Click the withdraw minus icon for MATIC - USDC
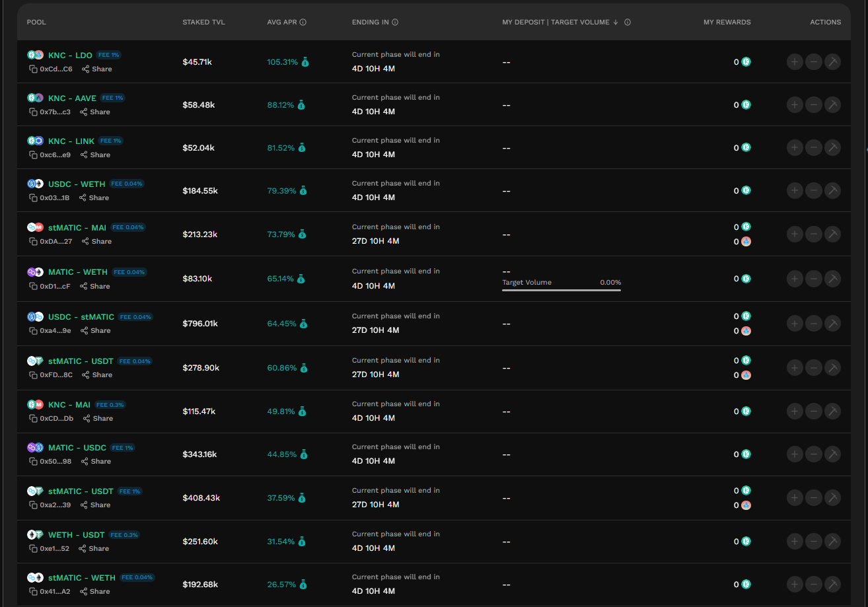The width and height of the screenshot is (868, 607). (814, 454)
